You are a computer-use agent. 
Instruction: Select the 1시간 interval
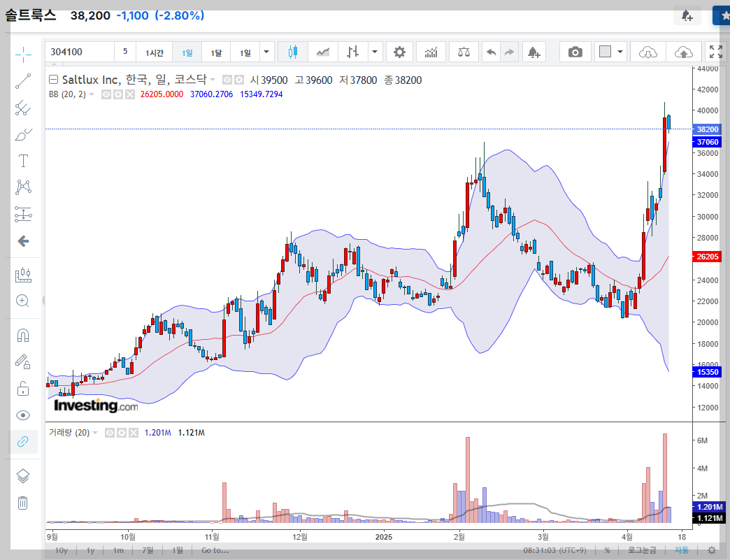coord(155,52)
